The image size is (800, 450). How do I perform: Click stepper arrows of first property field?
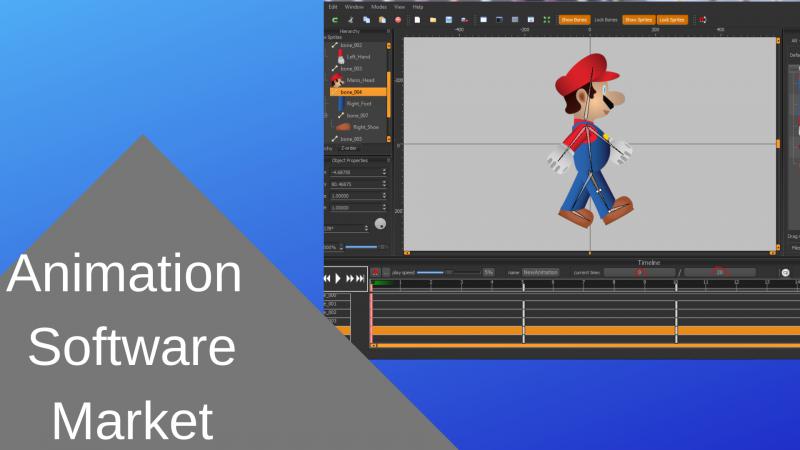pyautogui.click(x=384, y=172)
